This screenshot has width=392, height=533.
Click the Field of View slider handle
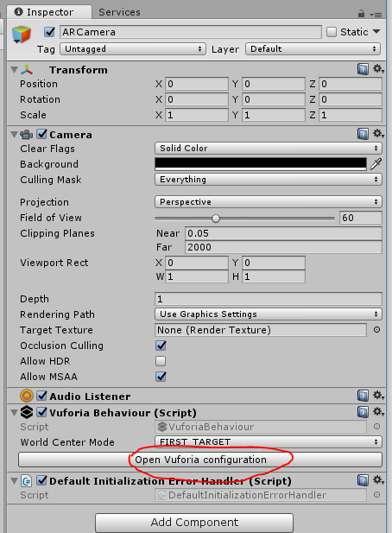(216, 219)
